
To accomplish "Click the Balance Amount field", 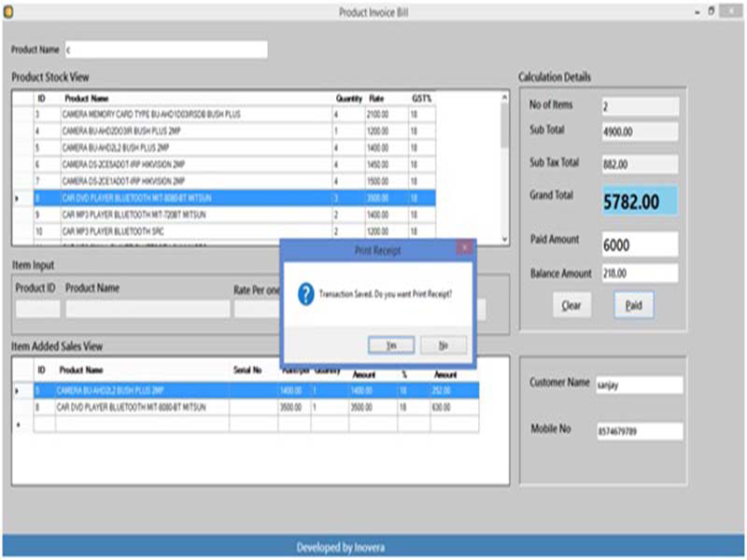I will point(640,273).
